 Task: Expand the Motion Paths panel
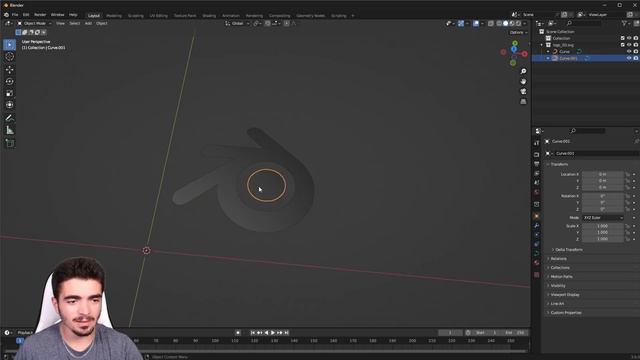pos(562,277)
